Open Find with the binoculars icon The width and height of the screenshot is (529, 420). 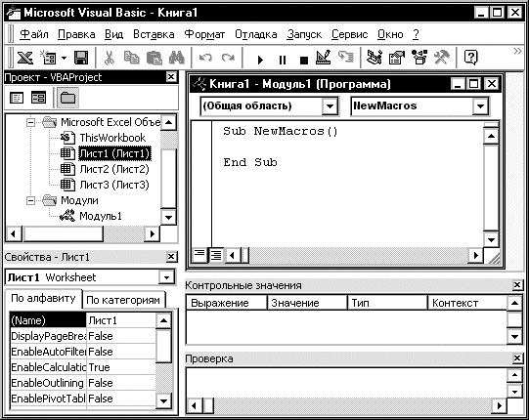(x=177, y=58)
